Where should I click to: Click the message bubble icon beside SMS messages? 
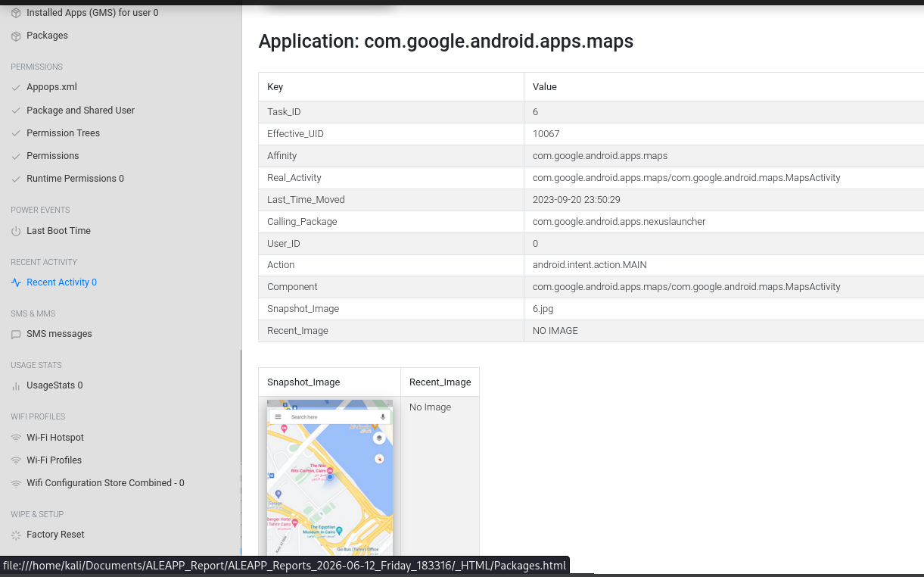pyautogui.click(x=16, y=334)
